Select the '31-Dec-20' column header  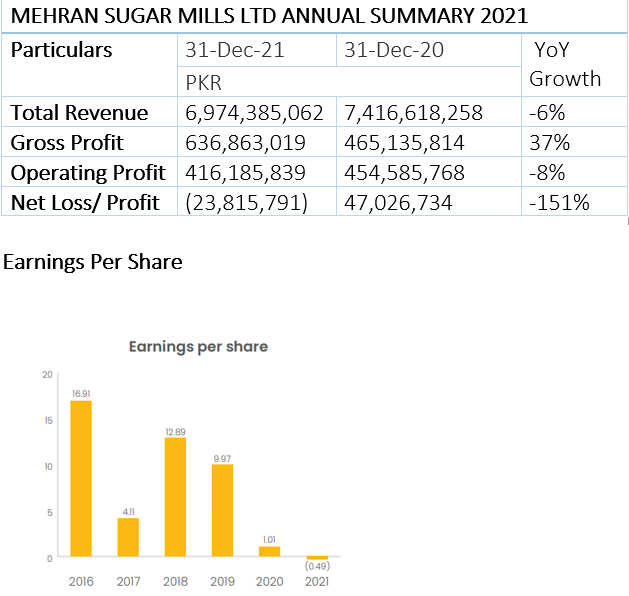(x=429, y=50)
